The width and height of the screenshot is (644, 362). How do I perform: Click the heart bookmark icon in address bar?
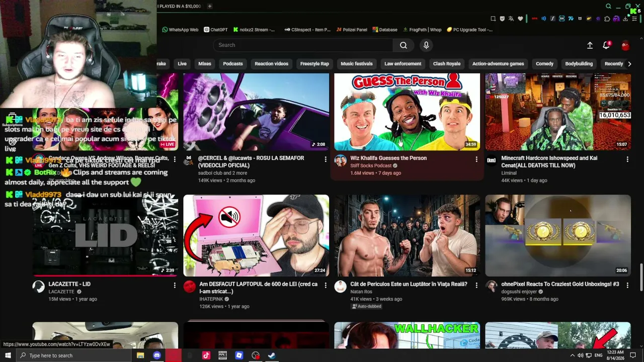[520, 19]
